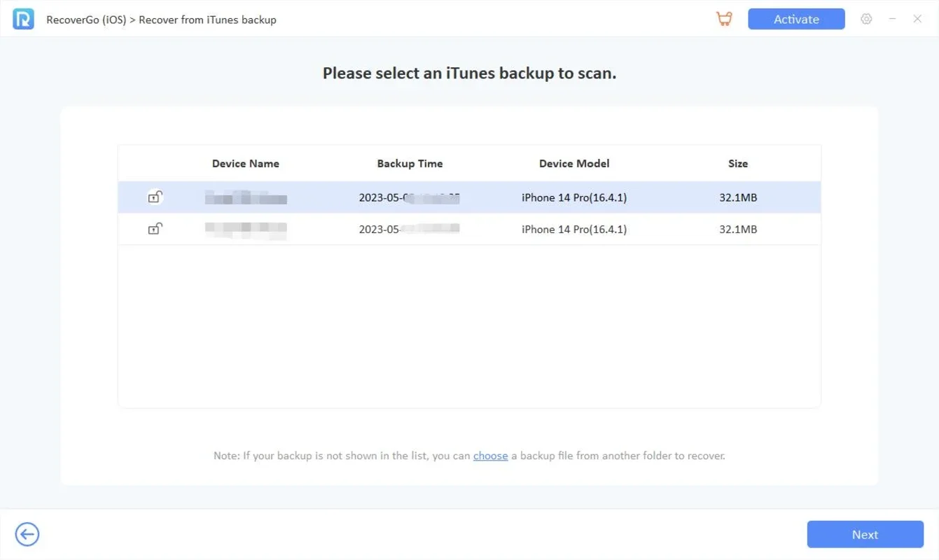Click the 32.1MB size in the second row

(738, 230)
